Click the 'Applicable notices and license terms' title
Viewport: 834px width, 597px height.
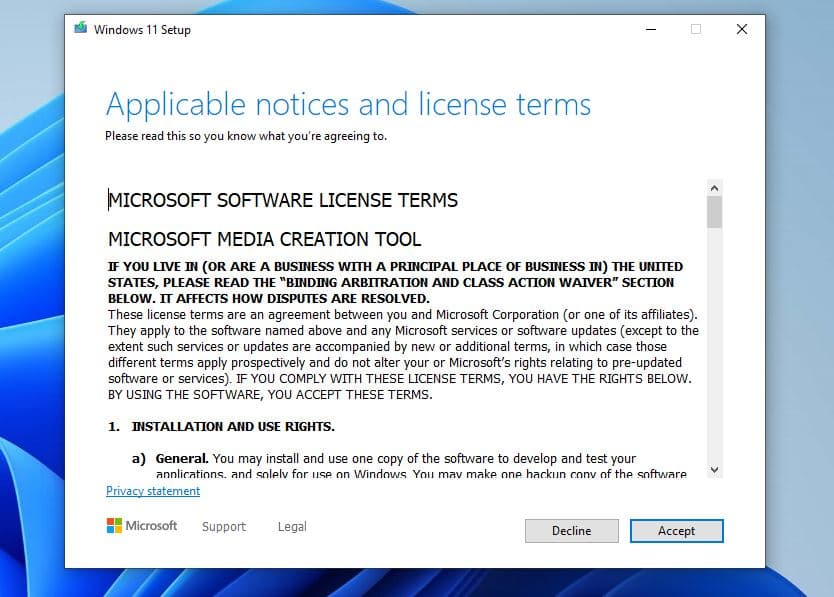(x=348, y=104)
